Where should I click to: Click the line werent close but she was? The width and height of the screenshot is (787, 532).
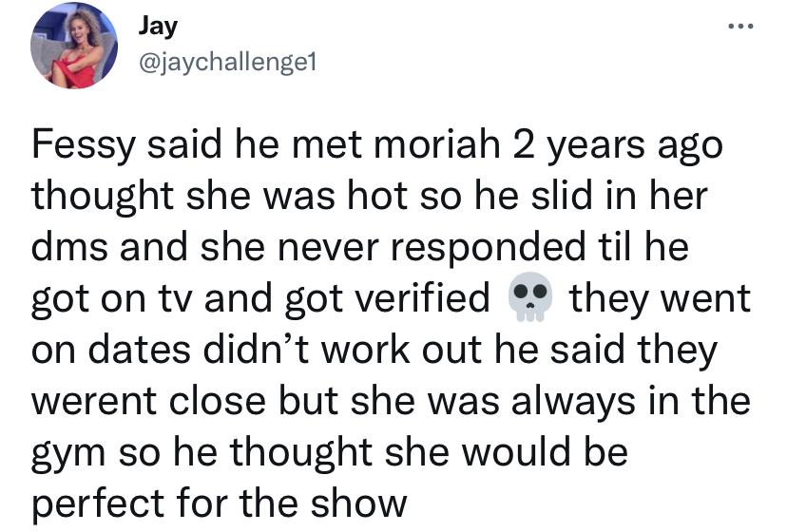(391, 401)
